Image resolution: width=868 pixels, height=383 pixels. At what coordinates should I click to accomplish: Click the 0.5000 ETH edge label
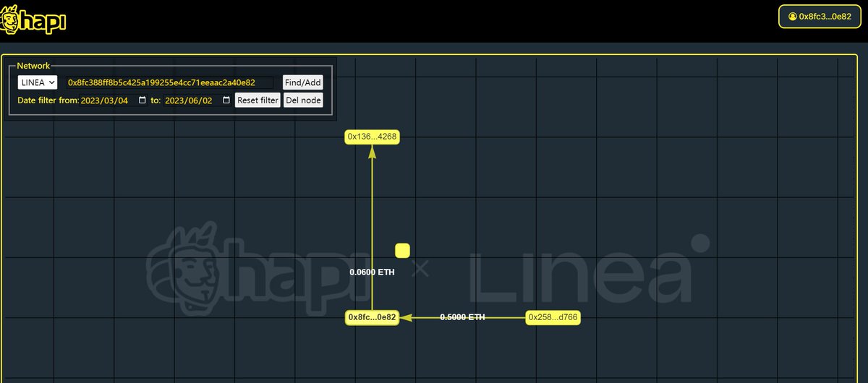click(462, 317)
